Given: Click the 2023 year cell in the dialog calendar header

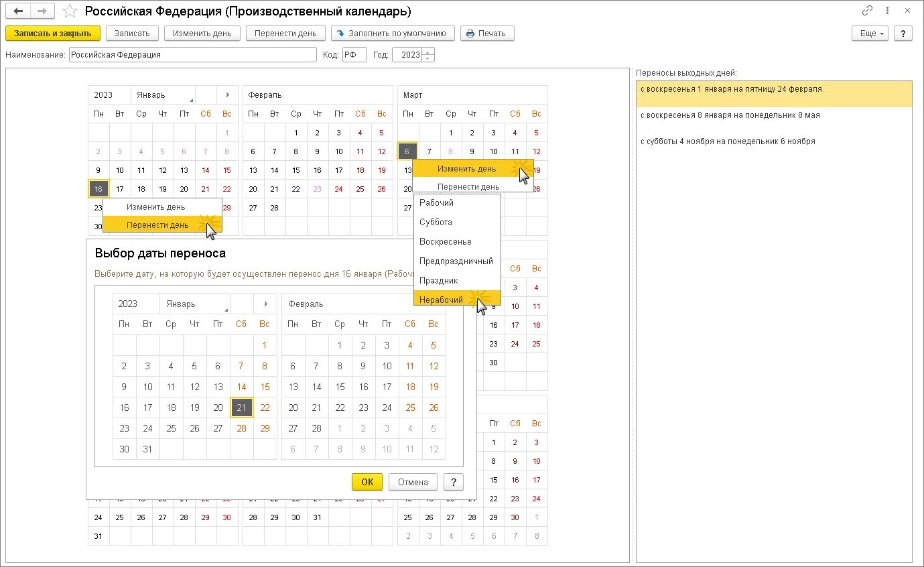Looking at the screenshot, I should (x=136, y=304).
